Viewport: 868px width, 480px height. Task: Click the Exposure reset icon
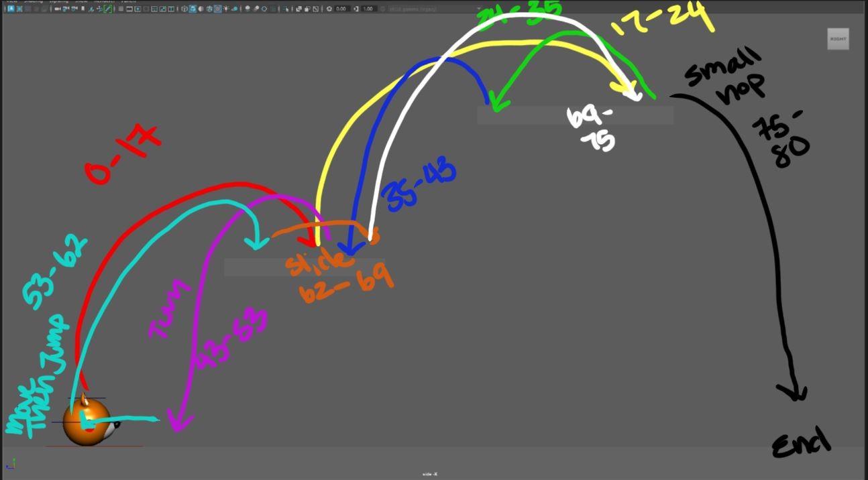[329, 9]
